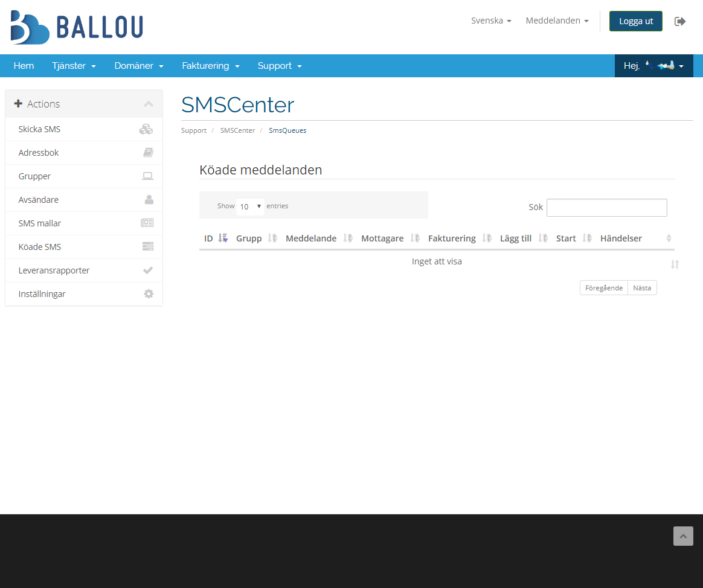Follow the SMSCenter breadcrumb link
Screen dimensions: 703x588
(x=237, y=130)
